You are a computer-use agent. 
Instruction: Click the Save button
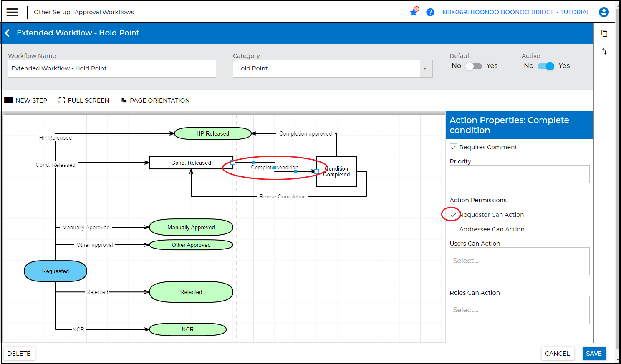coord(593,354)
